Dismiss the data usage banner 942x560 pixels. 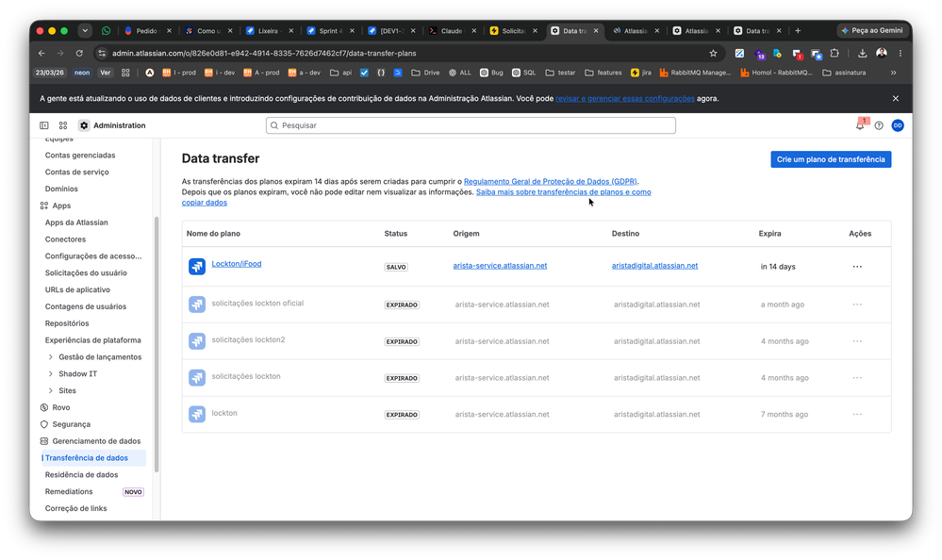click(x=896, y=99)
